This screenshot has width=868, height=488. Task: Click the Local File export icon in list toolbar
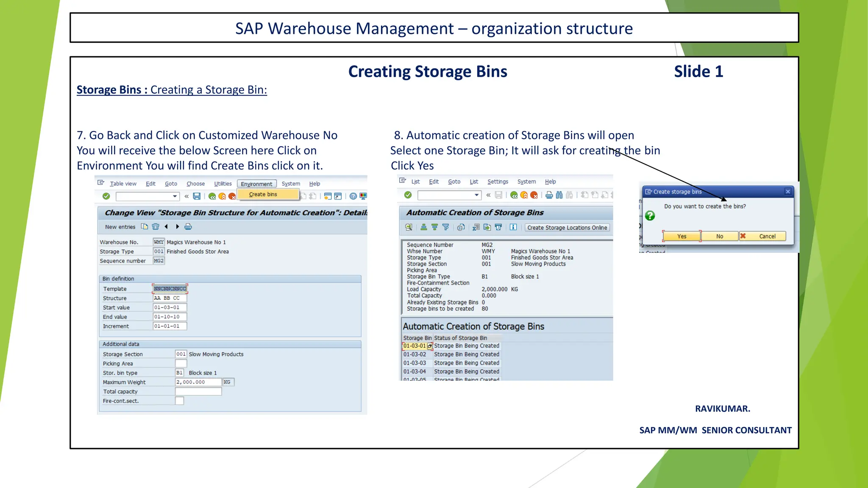click(x=487, y=227)
